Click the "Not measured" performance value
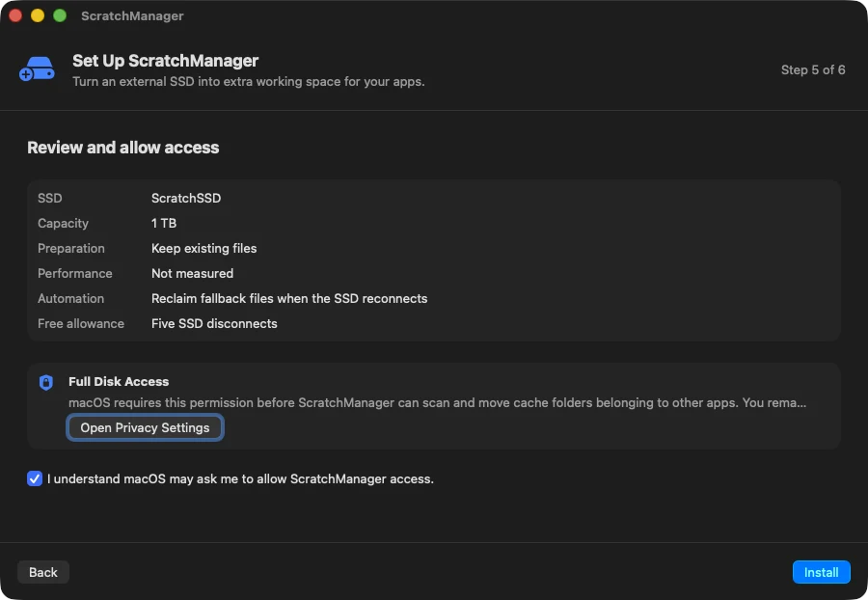This screenshot has height=600, width=868. click(192, 273)
